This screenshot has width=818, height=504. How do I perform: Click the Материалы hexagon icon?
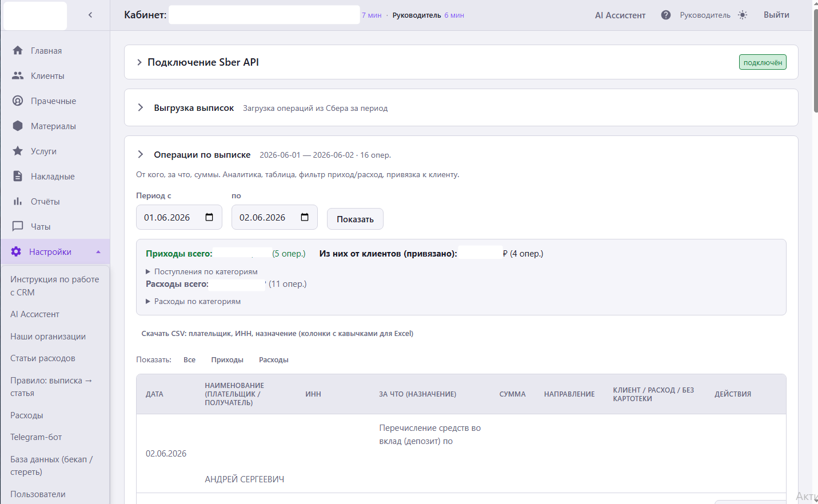(18, 126)
